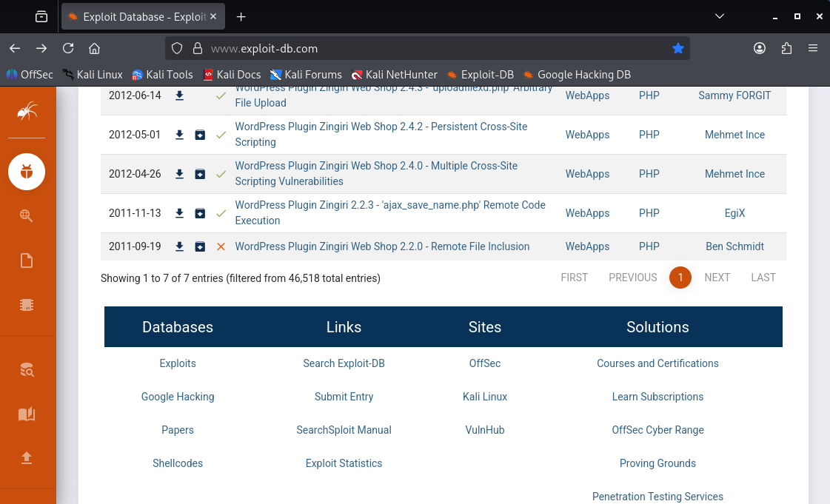Viewport: 830px width, 504px height.
Task: Open Search Exploit-DB database icon in sidebar
Action: click(27, 370)
